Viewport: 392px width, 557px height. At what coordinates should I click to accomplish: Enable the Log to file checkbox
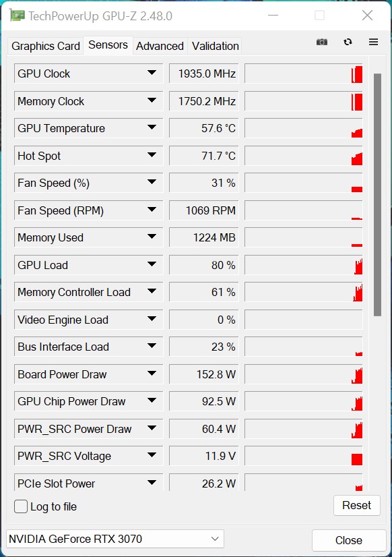pyautogui.click(x=21, y=506)
